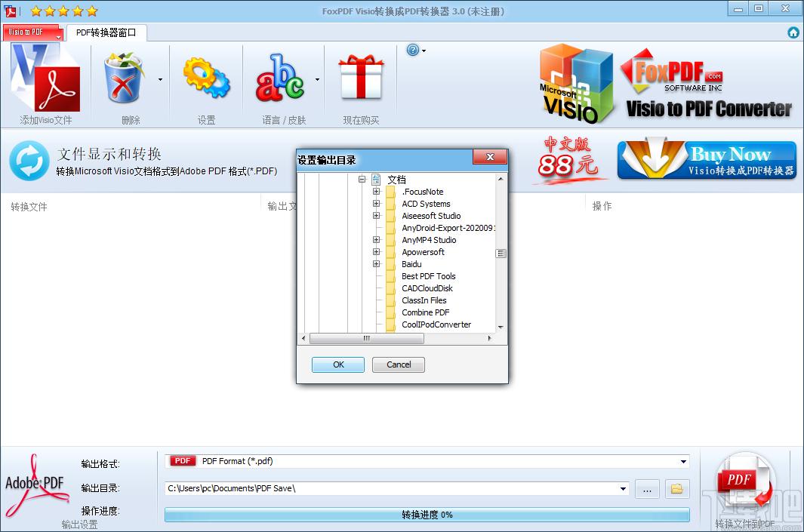This screenshot has width=804, height=532.
Task: Select the AnyMP4 Studio folder name
Action: [x=429, y=240]
